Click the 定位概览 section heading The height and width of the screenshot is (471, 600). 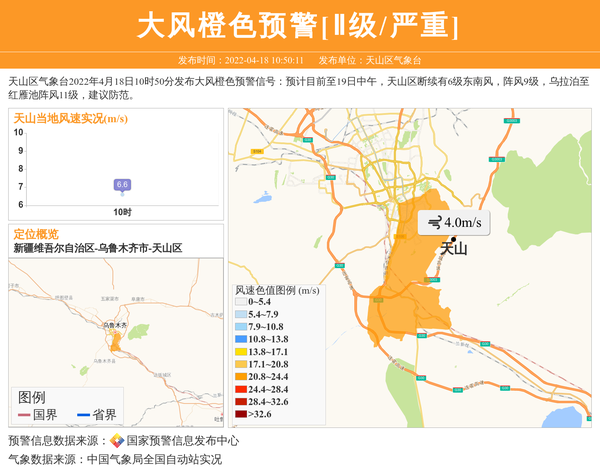[36, 233]
